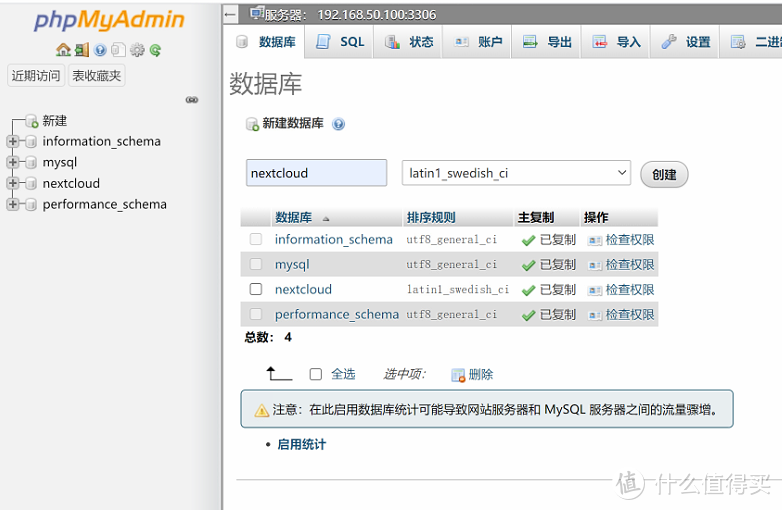Open the Settings tab
This screenshot has height=510, width=782.
coord(685,42)
